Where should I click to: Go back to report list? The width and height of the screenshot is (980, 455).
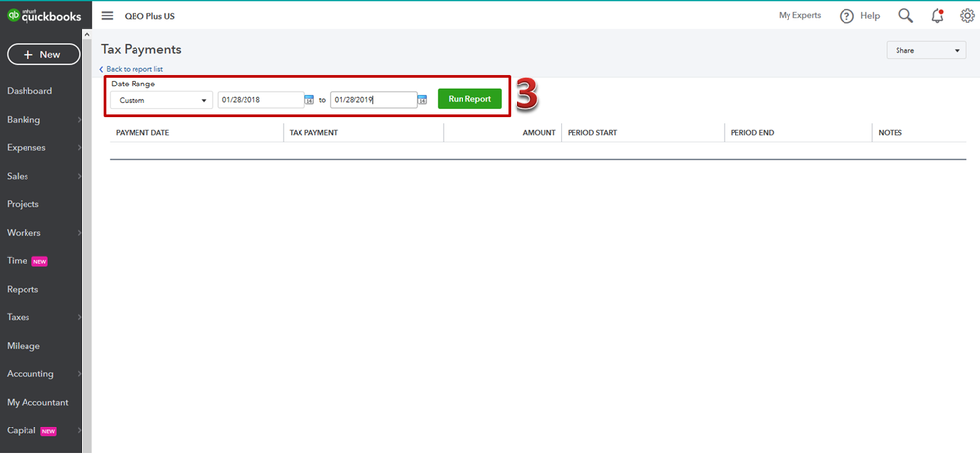[132, 69]
